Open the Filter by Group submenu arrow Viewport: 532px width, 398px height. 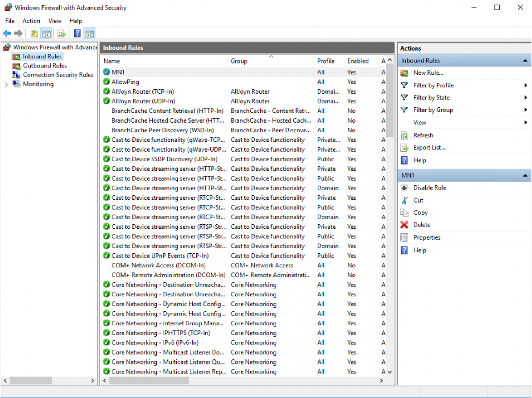(x=526, y=110)
